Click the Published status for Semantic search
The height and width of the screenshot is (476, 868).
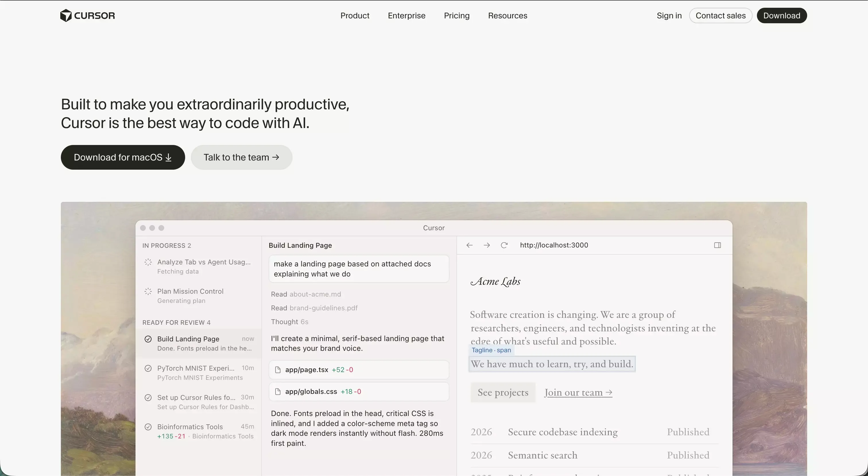pyautogui.click(x=688, y=455)
